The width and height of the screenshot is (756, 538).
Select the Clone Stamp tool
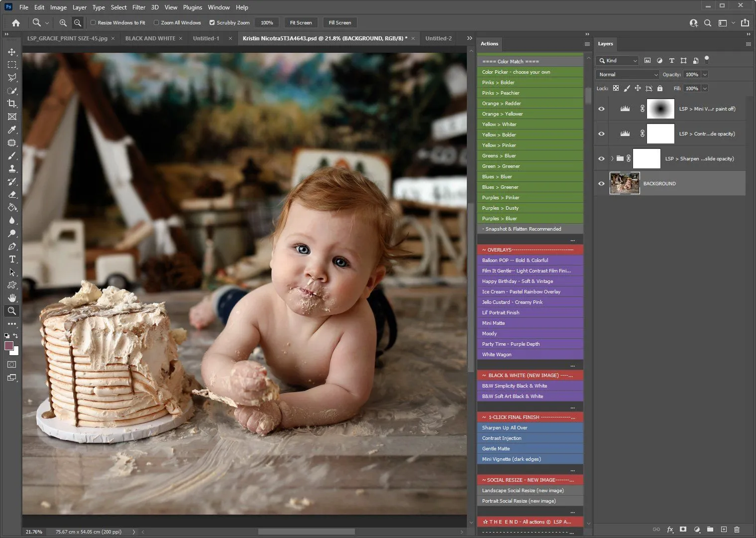click(x=12, y=168)
